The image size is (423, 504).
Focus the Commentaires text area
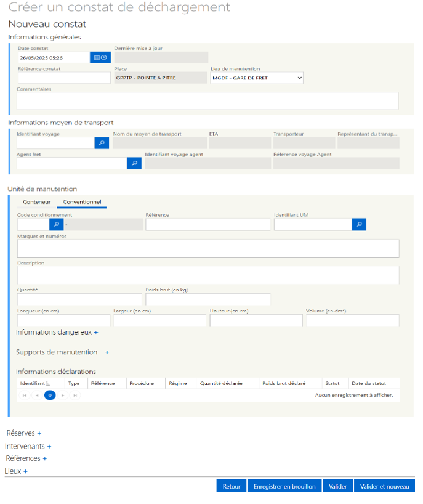[207, 101]
